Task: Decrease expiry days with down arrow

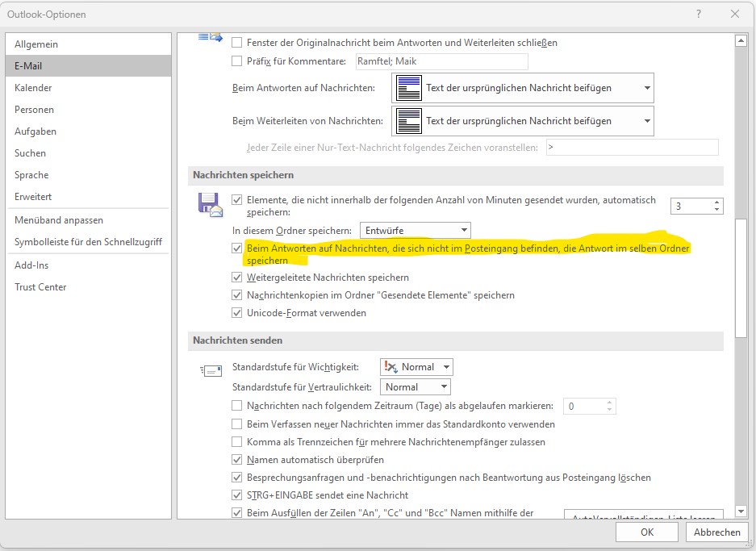Action: (609, 410)
